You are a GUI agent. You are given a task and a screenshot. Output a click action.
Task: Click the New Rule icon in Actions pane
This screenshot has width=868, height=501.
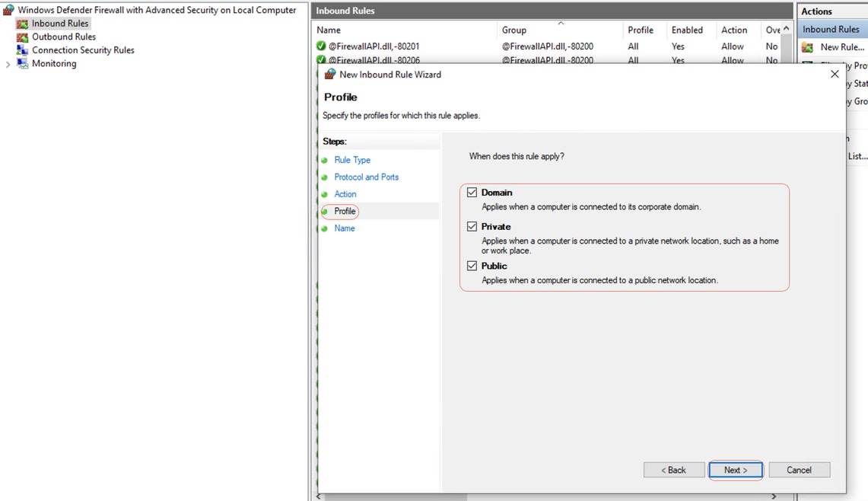(808, 48)
